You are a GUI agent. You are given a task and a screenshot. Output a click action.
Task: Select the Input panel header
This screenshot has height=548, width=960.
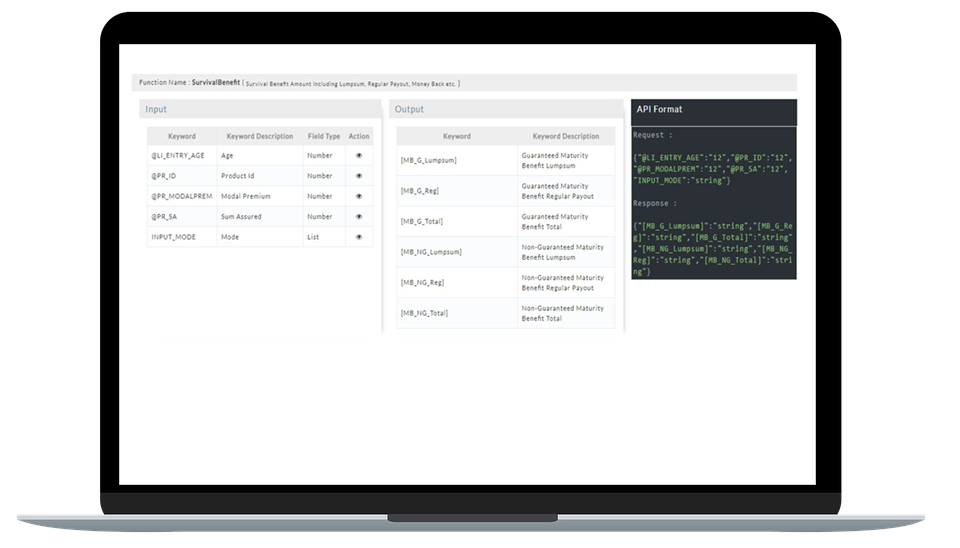157,109
